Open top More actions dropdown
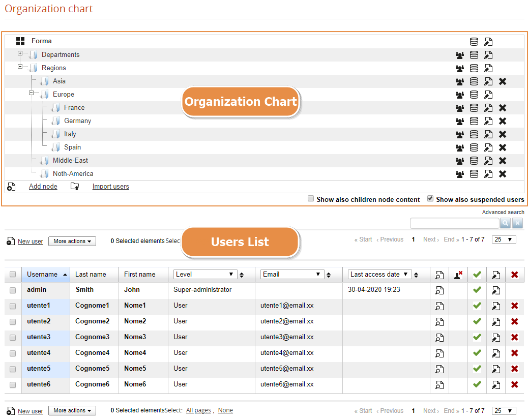The image size is (528, 420). coord(72,241)
